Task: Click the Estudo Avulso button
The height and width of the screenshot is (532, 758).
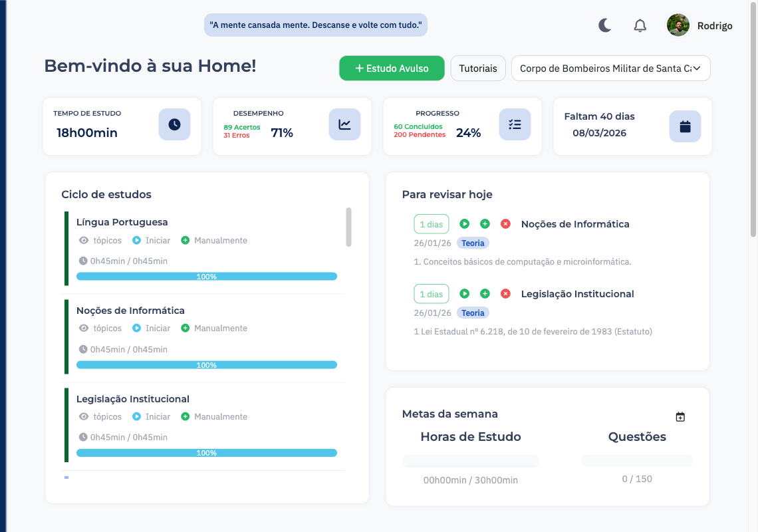Action: (392, 68)
